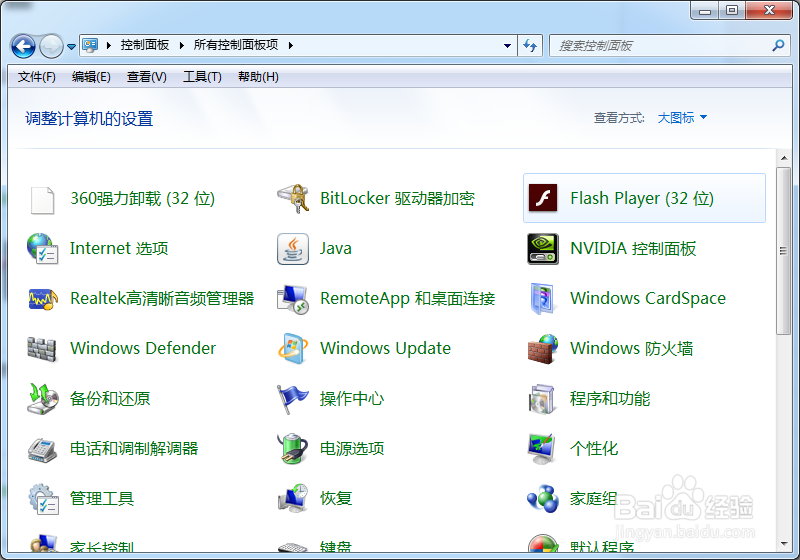Open the Windows CardSpace link text
This screenshot has width=800, height=560.
pos(648,298)
